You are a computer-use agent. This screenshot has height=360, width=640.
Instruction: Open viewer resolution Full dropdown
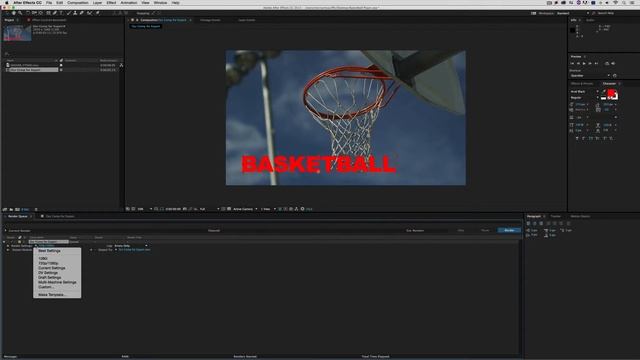(x=209, y=209)
